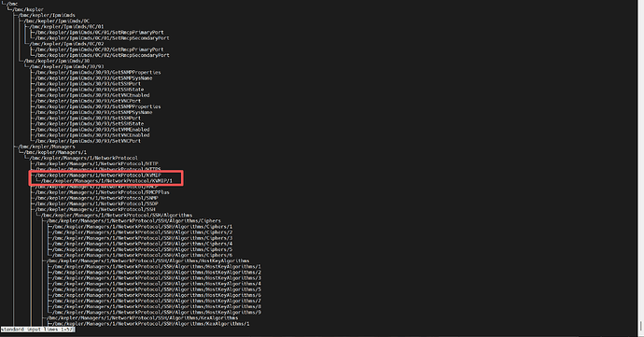Screen dimensions: 644x337
Task: Click the 30/93/GetVNCPort line
Action: (88, 101)
